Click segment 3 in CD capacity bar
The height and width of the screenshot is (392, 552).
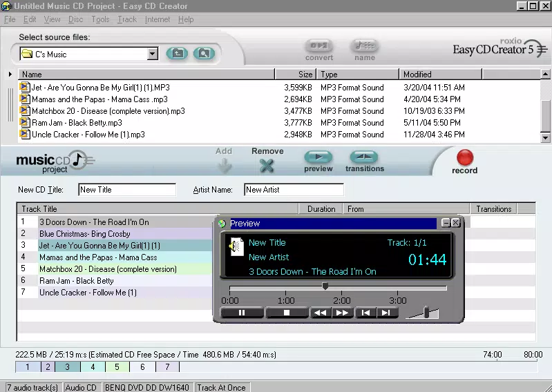point(68,367)
